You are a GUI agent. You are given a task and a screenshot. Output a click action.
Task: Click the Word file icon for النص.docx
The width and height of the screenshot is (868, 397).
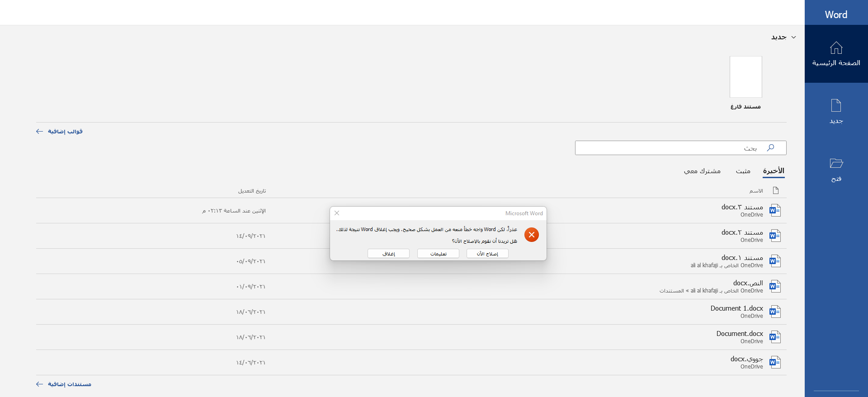[775, 286]
